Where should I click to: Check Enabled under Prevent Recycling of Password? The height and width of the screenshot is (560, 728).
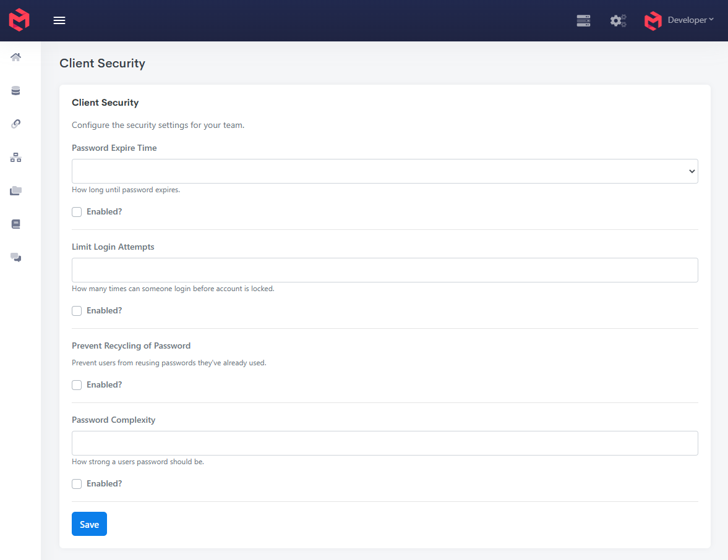coord(77,384)
